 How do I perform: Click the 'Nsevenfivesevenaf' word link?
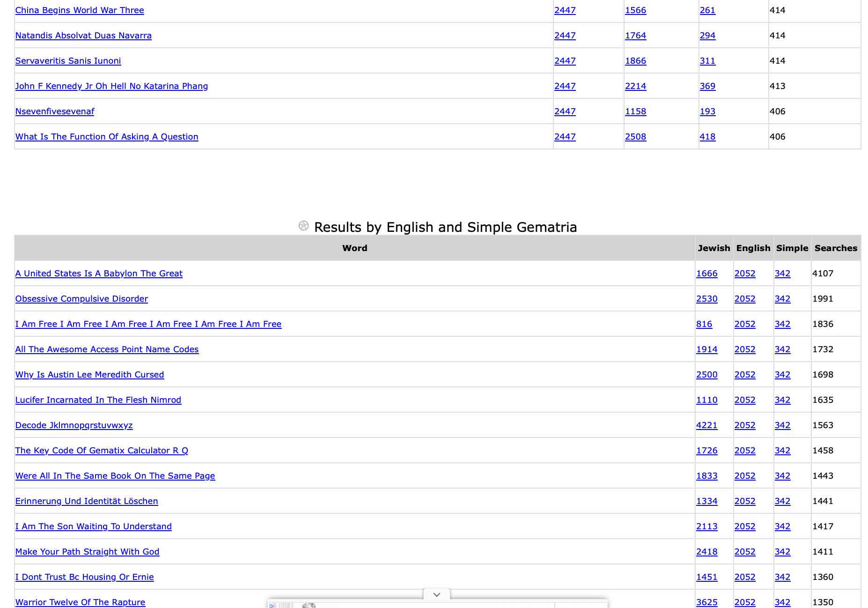point(55,111)
